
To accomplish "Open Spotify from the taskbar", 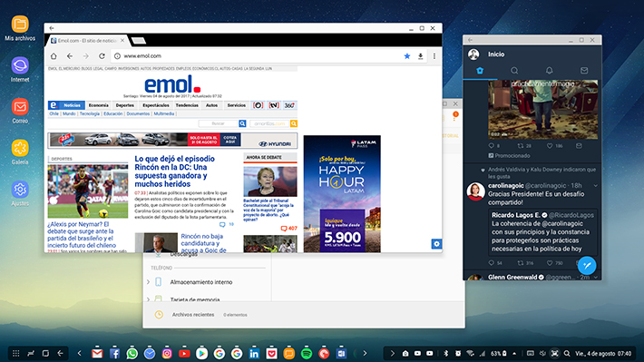I will (307, 353).
